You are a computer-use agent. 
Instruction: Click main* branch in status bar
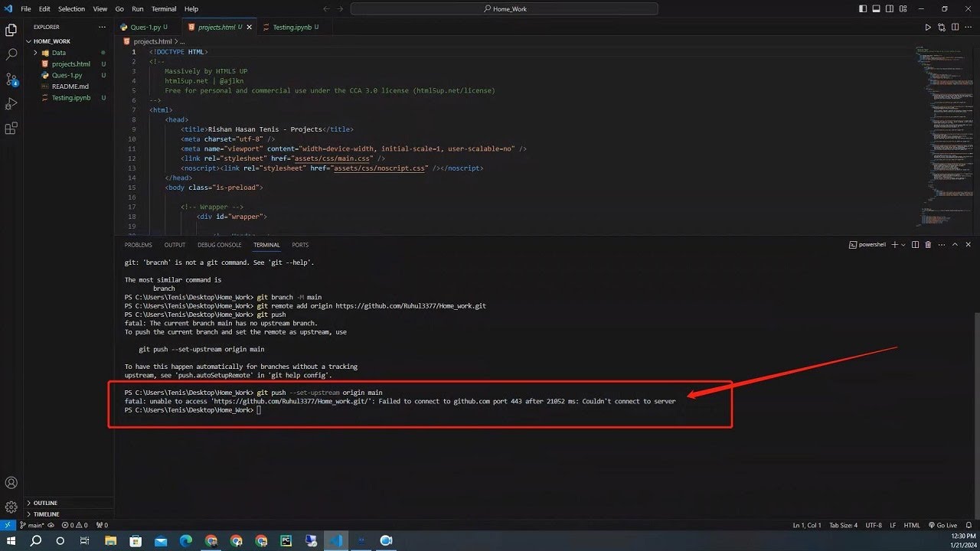tap(33, 525)
